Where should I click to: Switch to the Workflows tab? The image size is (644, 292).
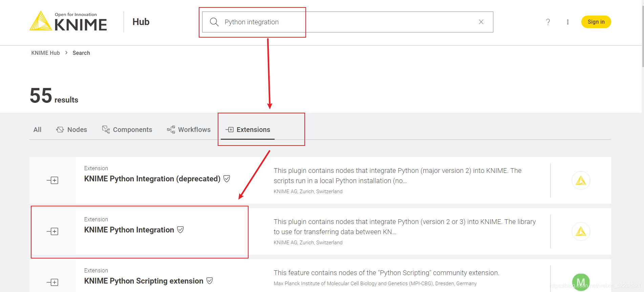[194, 130]
